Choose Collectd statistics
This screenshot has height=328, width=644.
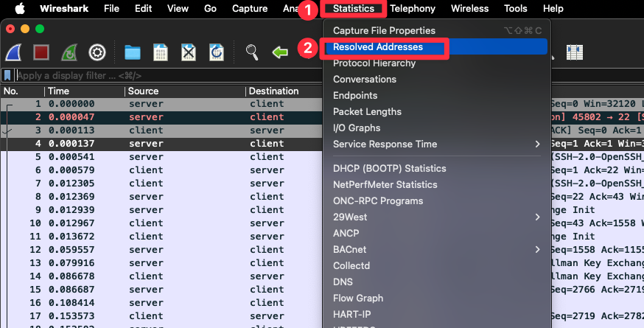coord(437,266)
